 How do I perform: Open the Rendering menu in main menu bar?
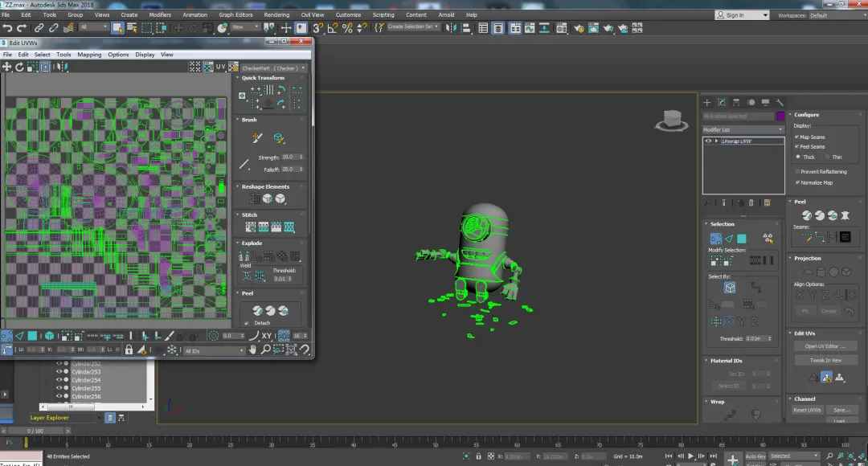276,14
